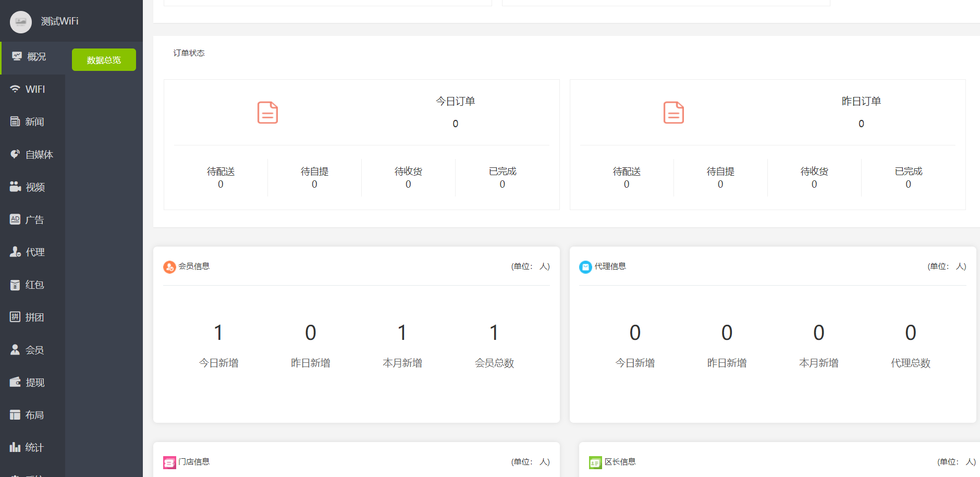This screenshot has width=980, height=477.
Task: Select the 红包 red packet menu item
Action: [x=32, y=285]
